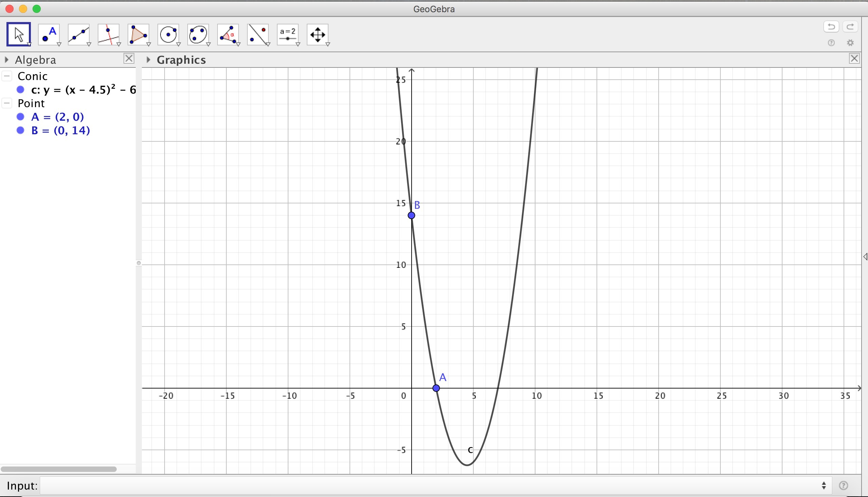Select the New Point tool
868x497 pixels.
(x=49, y=34)
